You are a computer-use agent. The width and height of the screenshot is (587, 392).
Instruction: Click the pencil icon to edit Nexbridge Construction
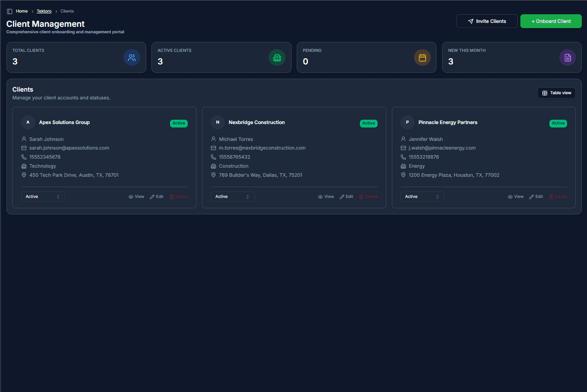pyautogui.click(x=341, y=196)
